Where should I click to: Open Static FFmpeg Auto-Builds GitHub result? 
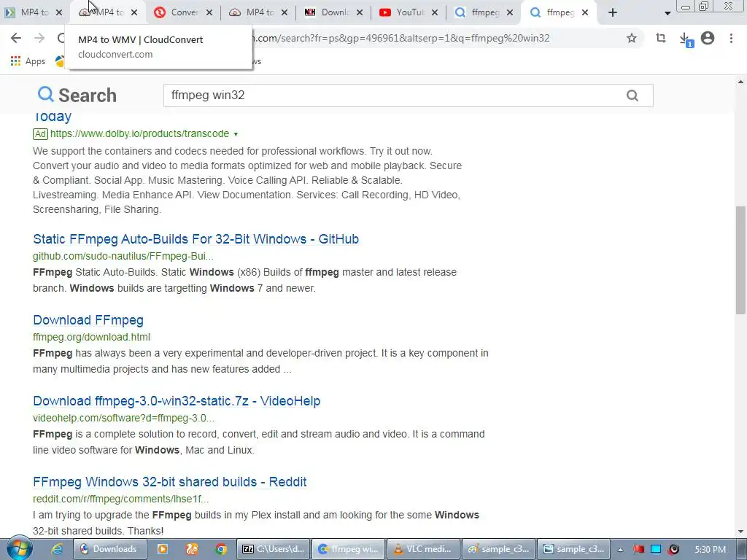pos(196,239)
